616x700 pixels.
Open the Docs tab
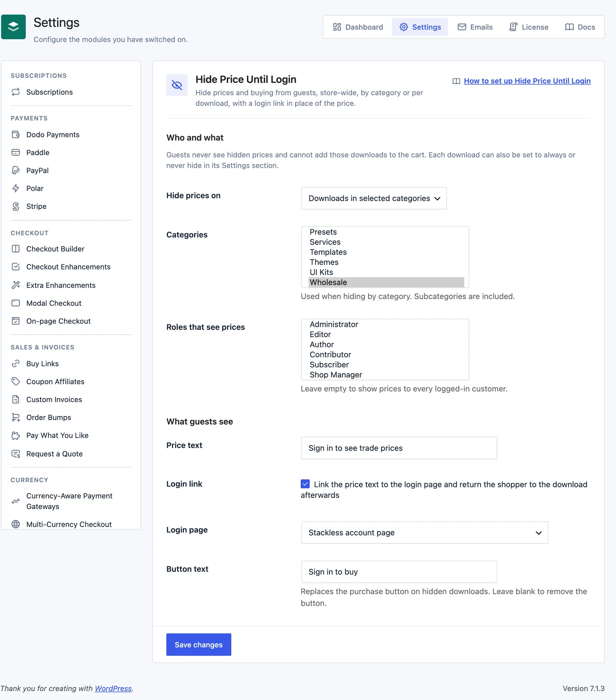point(580,27)
